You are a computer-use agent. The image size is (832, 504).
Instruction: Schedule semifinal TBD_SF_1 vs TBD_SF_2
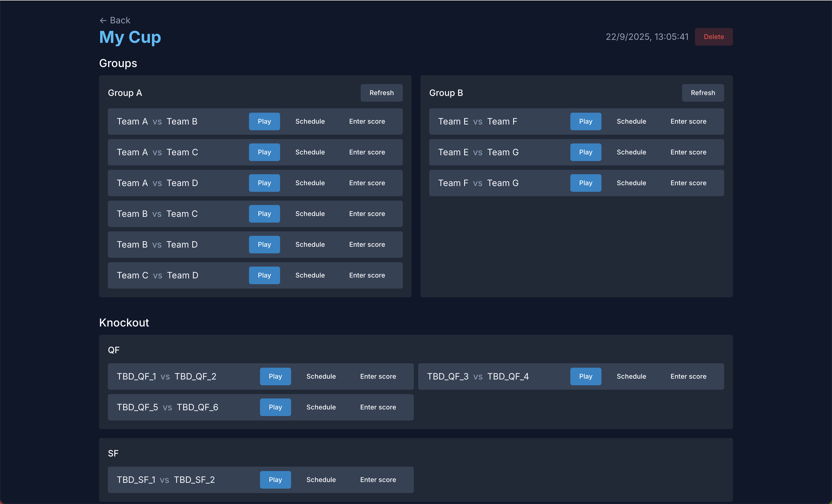click(321, 479)
